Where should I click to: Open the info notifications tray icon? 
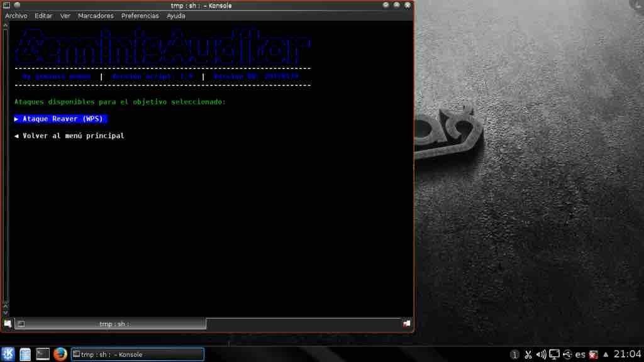[514, 354]
